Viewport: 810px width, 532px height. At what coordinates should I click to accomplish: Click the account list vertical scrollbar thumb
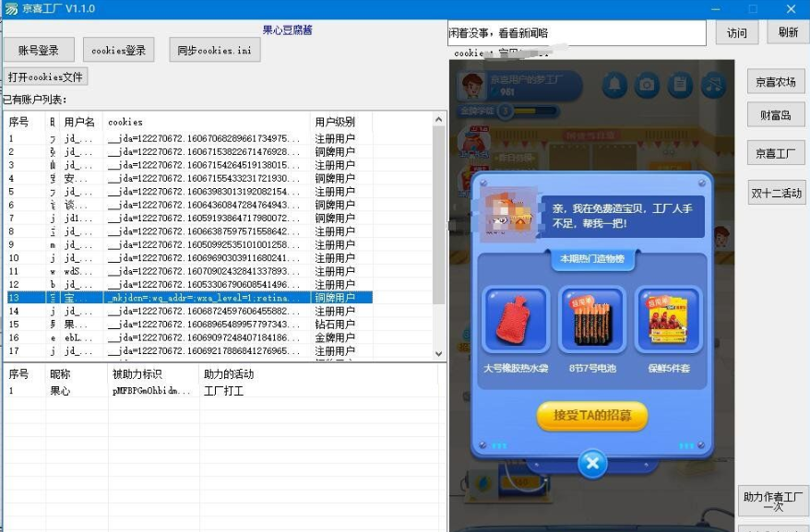(x=438, y=216)
